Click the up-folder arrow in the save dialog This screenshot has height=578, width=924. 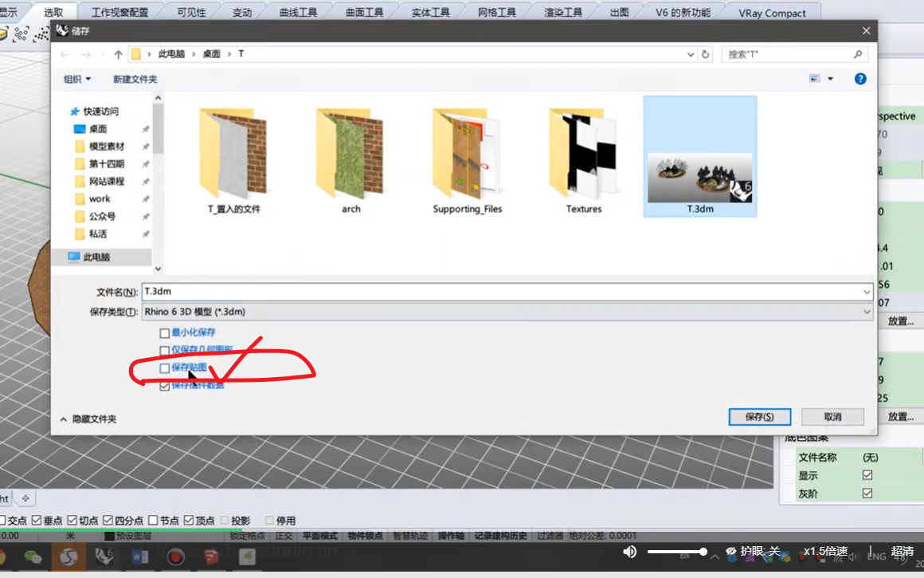click(x=118, y=54)
